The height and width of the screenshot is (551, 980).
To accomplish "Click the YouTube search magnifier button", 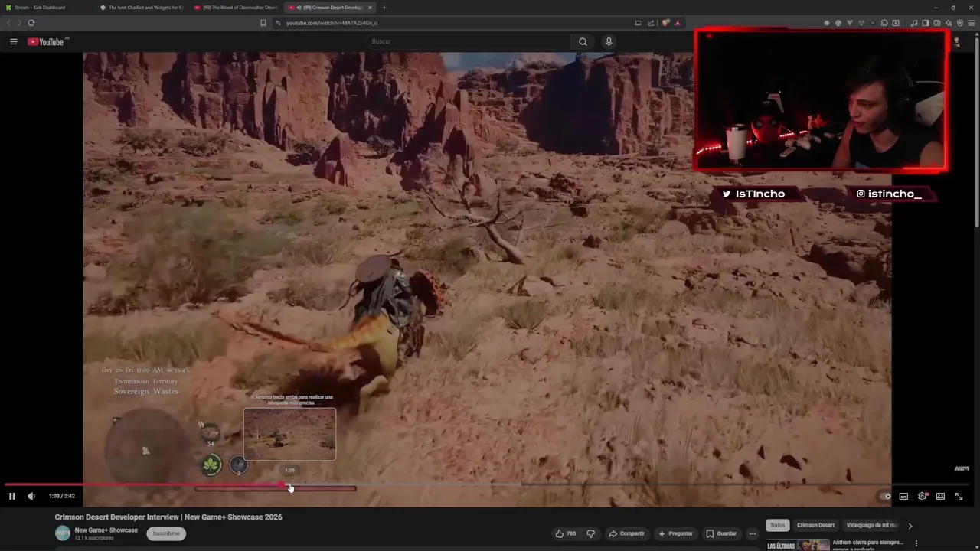I will point(583,41).
